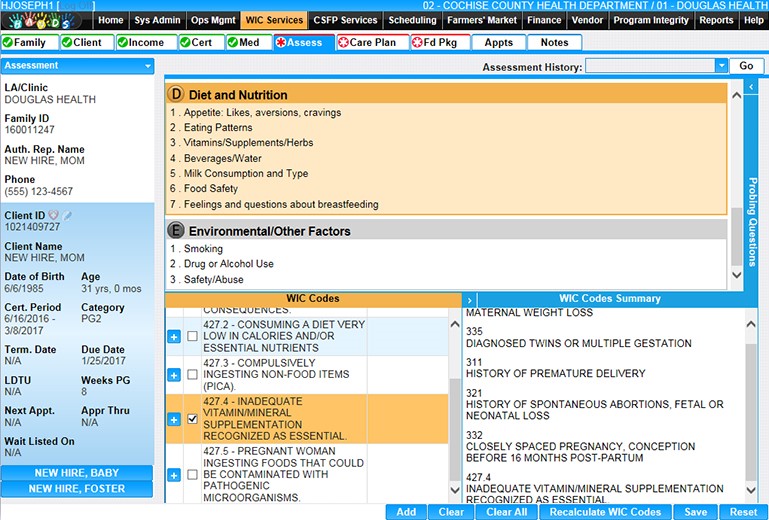The height and width of the screenshot is (520, 769).
Task: Open the Assessment History dropdown
Action: click(721, 66)
